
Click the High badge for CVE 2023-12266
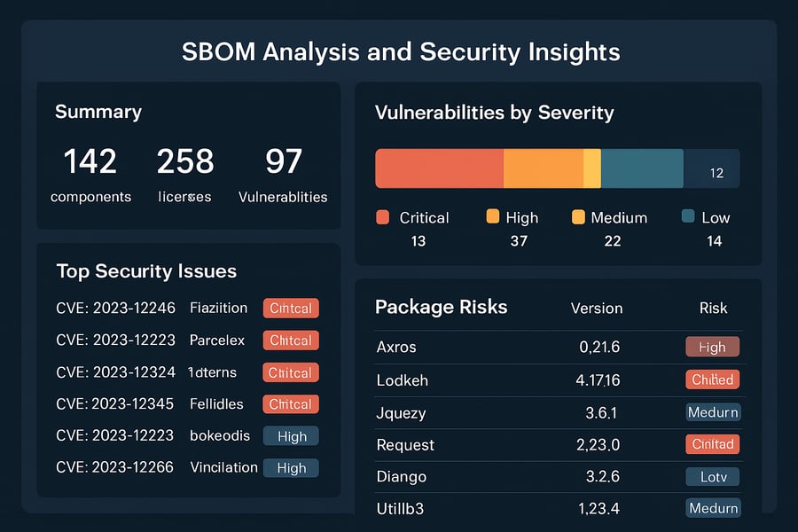(291, 467)
